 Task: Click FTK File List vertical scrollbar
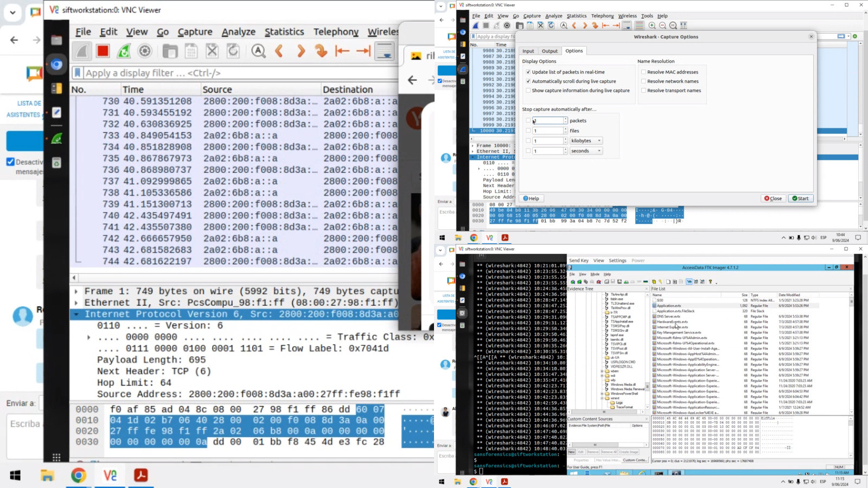851,352
